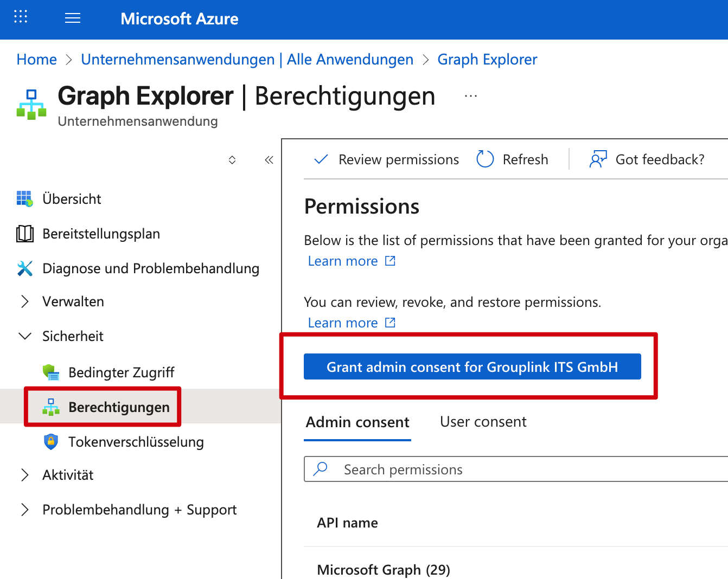Click the Home breadcrumb link
Screen dimensions: 728x579
[x=37, y=60]
